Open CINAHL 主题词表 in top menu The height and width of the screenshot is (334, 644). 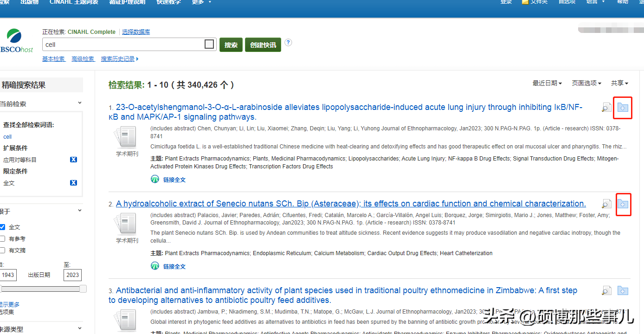[74, 2]
